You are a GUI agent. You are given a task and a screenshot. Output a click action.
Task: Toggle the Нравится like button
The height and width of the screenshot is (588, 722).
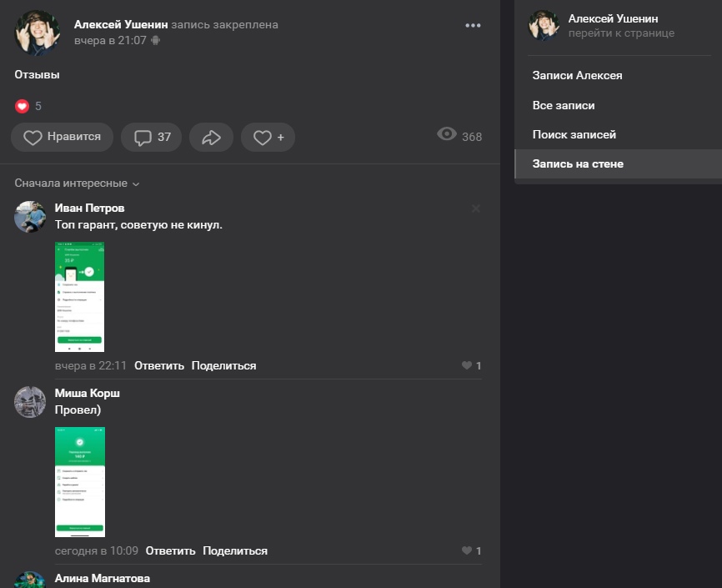pos(63,138)
